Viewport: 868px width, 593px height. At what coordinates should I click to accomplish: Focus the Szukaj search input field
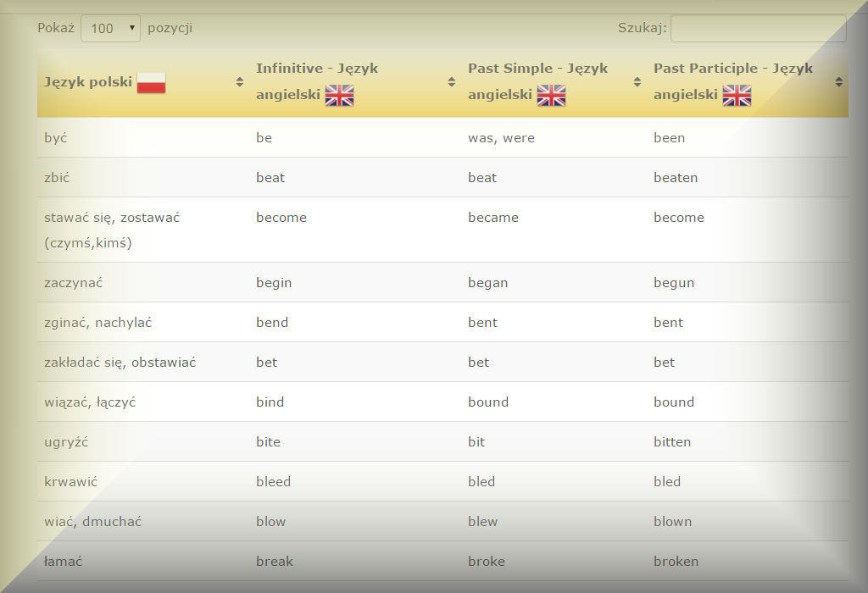(x=759, y=28)
